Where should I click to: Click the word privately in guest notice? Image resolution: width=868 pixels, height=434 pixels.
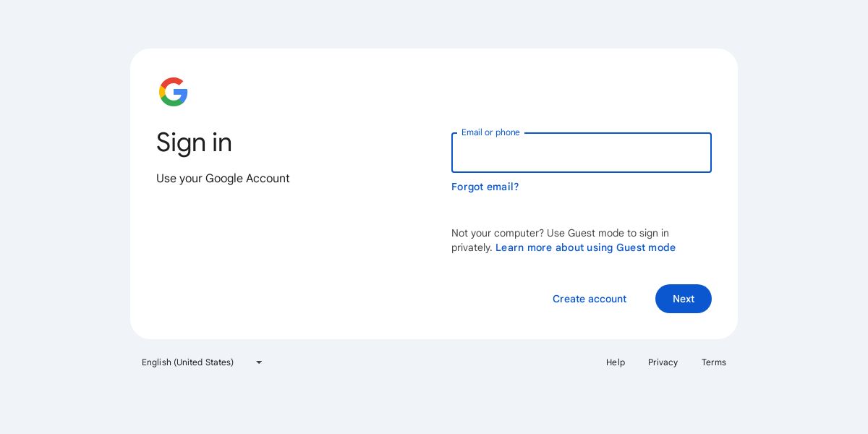[x=472, y=247]
